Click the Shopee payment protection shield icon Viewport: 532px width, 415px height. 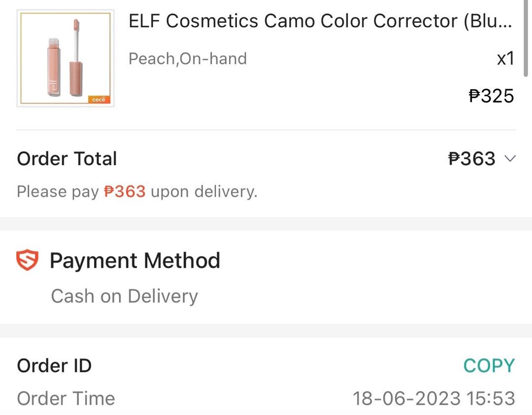point(28,260)
